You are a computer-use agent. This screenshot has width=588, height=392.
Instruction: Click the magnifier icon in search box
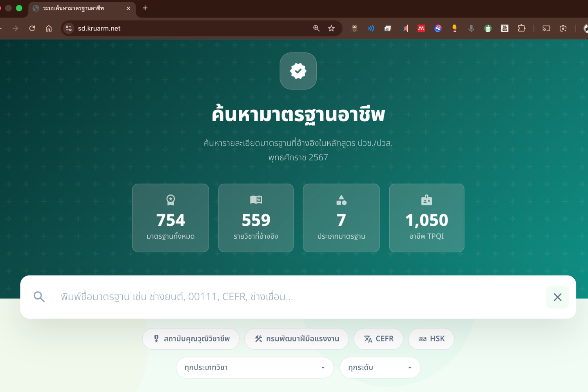click(x=39, y=297)
